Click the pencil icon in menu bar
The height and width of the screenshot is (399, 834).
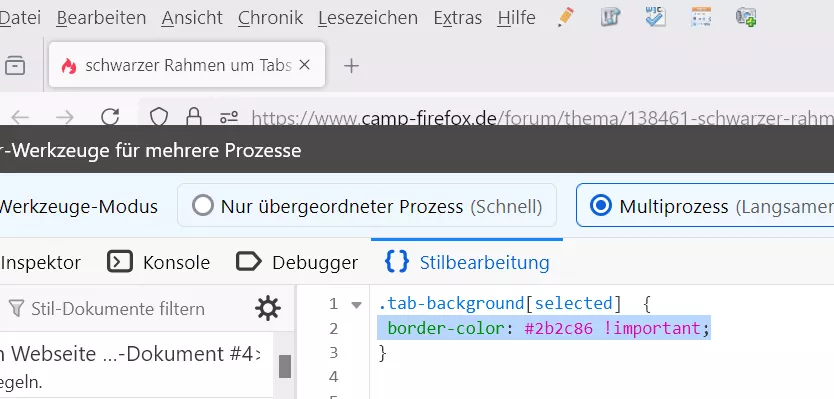click(566, 17)
